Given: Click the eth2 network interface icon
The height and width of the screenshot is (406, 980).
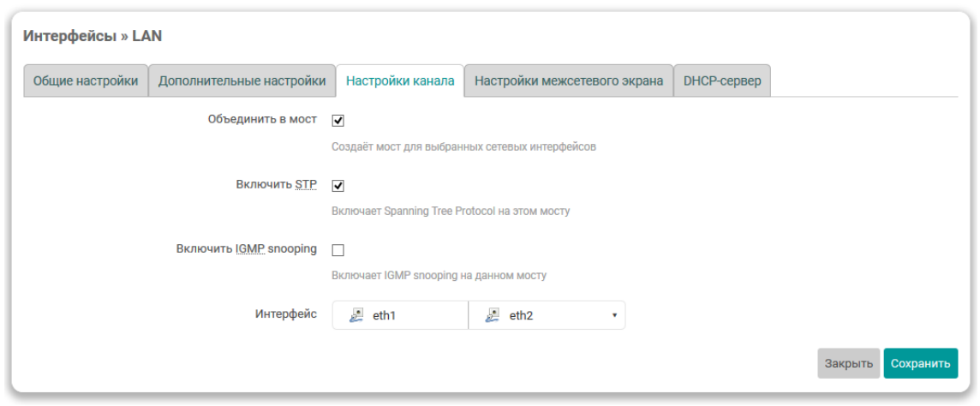Looking at the screenshot, I should pos(493,315).
